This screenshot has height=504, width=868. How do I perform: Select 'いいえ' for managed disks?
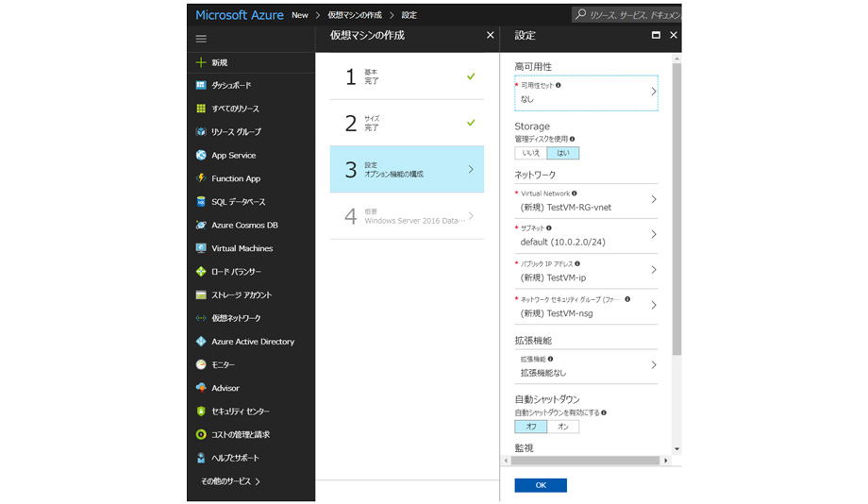click(x=531, y=153)
